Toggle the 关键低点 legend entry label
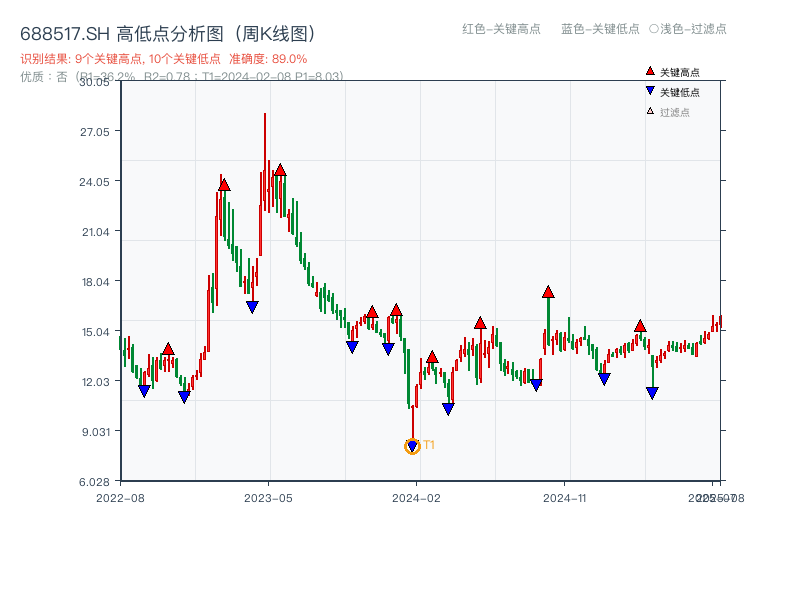Image resolution: width=800 pixels, height=600 pixels. coord(680,92)
